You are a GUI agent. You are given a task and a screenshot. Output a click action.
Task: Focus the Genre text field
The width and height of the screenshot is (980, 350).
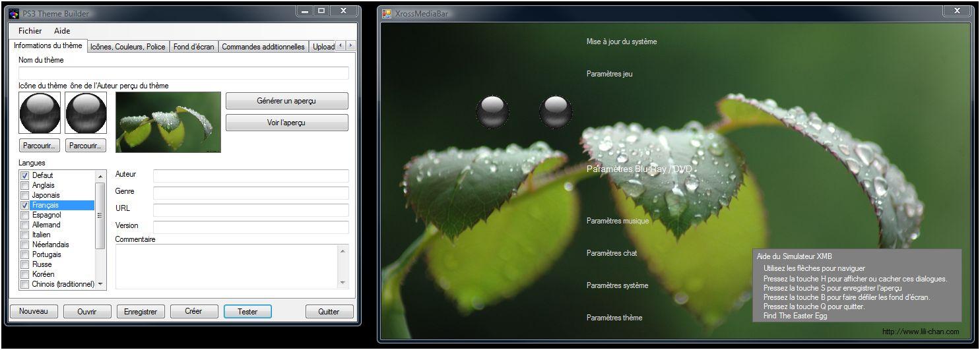tap(251, 193)
